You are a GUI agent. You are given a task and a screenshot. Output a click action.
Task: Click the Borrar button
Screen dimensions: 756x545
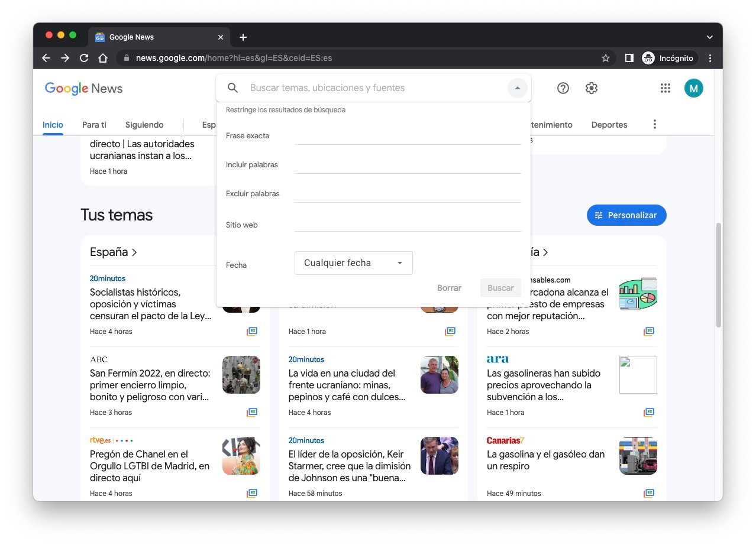tap(448, 288)
